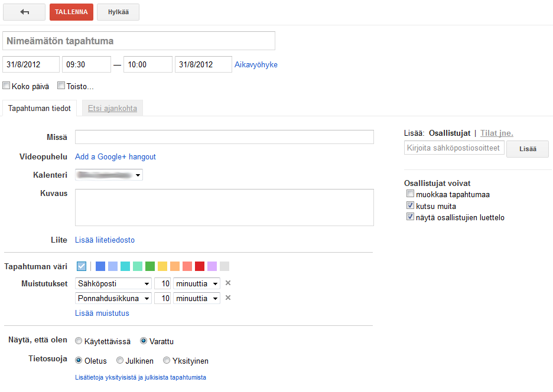This screenshot has height=392, width=553.
Task: Choose the green event color swatch
Action: point(150,266)
